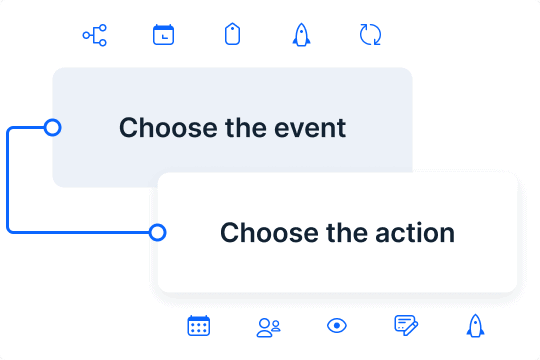Viewport: 540px width, 360px height.
Task: Select the calendar with clock icon
Action: (x=164, y=35)
